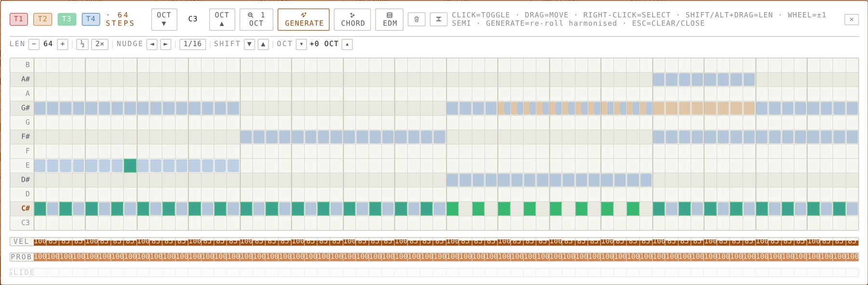Click the G# piano key label
This screenshot has width=868, height=285.
pyautogui.click(x=22, y=108)
